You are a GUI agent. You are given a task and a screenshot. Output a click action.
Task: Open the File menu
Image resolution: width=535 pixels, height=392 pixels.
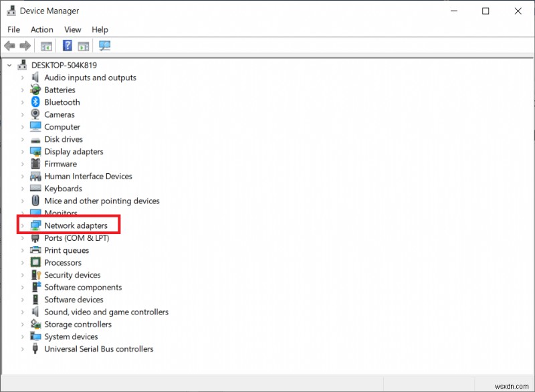click(x=13, y=29)
